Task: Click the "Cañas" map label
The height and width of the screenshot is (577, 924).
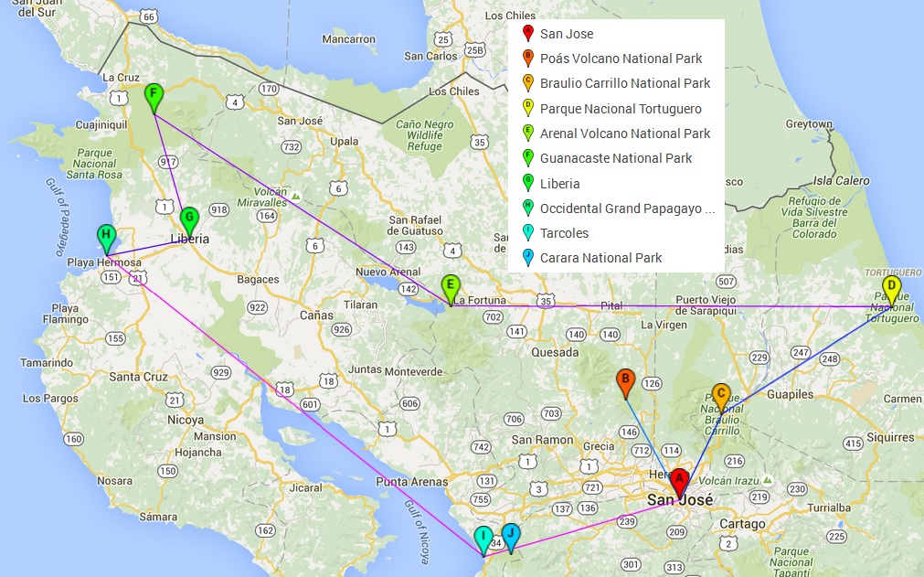Action: pos(316,315)
